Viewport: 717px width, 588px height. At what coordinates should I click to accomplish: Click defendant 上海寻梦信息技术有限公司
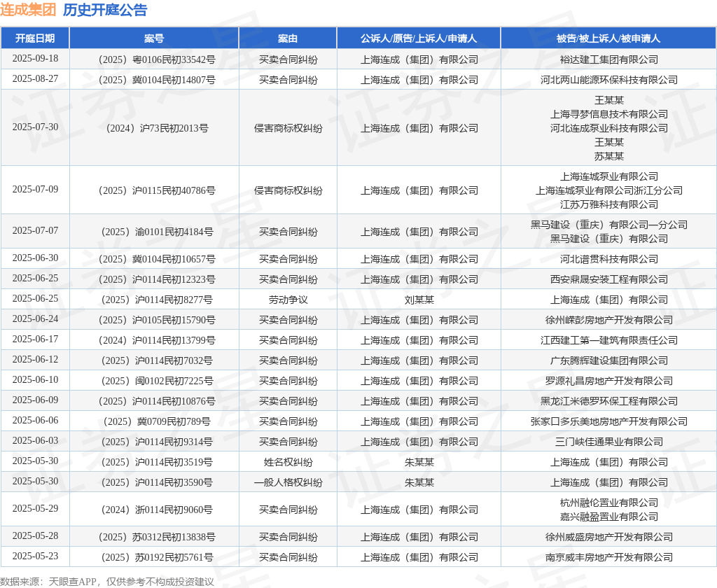(x=608, y=114)
